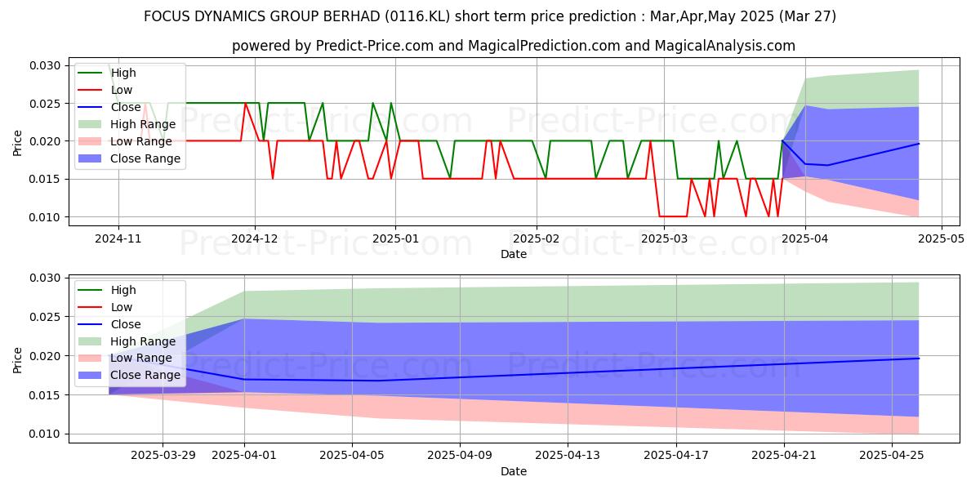980x490 pixels.
Task: Select 'Close' legend entry in top chart
Action: click(126, 107)
